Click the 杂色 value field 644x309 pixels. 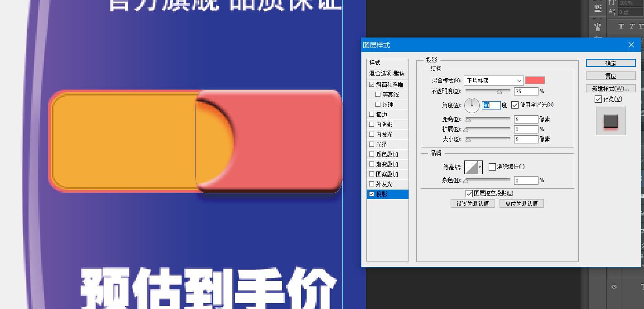[526, 181]
